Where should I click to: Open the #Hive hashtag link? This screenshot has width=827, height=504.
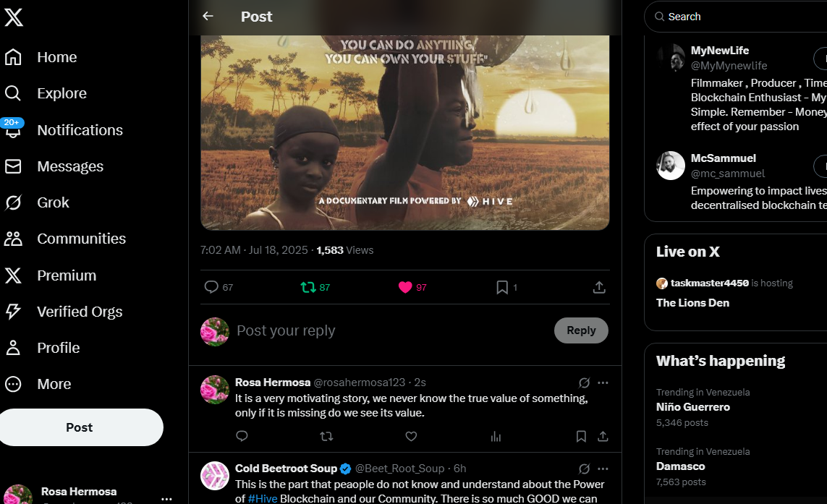[263, 499]
